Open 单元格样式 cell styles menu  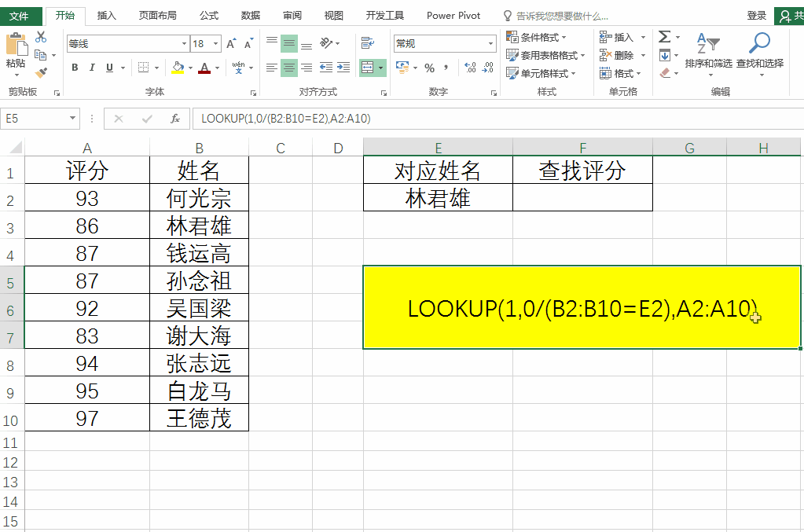click(x=541, y=73)
